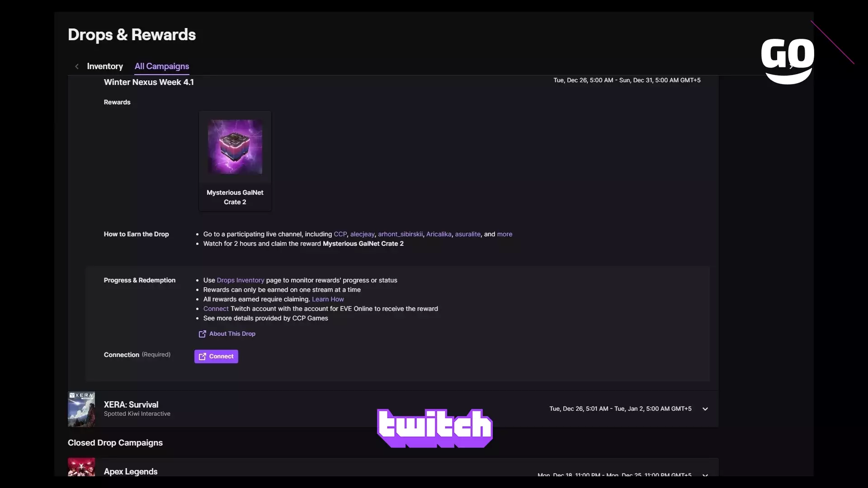Screen dimensions: 868x488
Task: Open the alecjeay channel link
Action: [362, 234]
